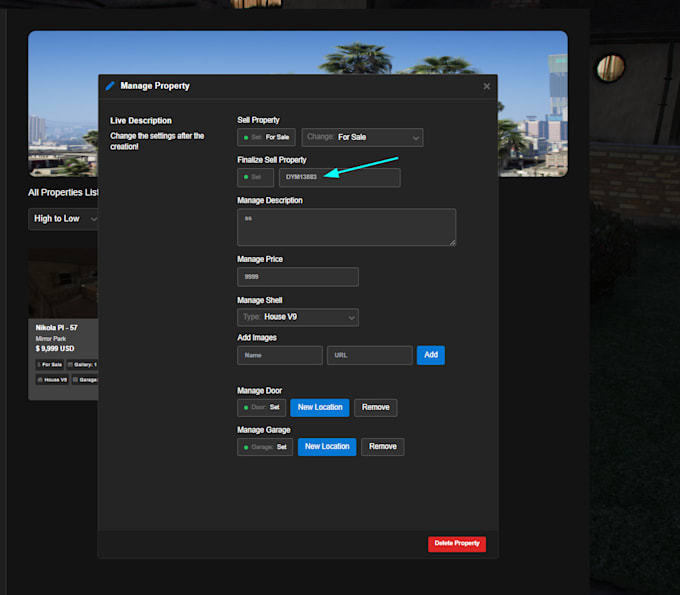The height and width of the screenshot is (595, 680).
Task: Click the image URL input field
Action: click(x=369, y=355)
